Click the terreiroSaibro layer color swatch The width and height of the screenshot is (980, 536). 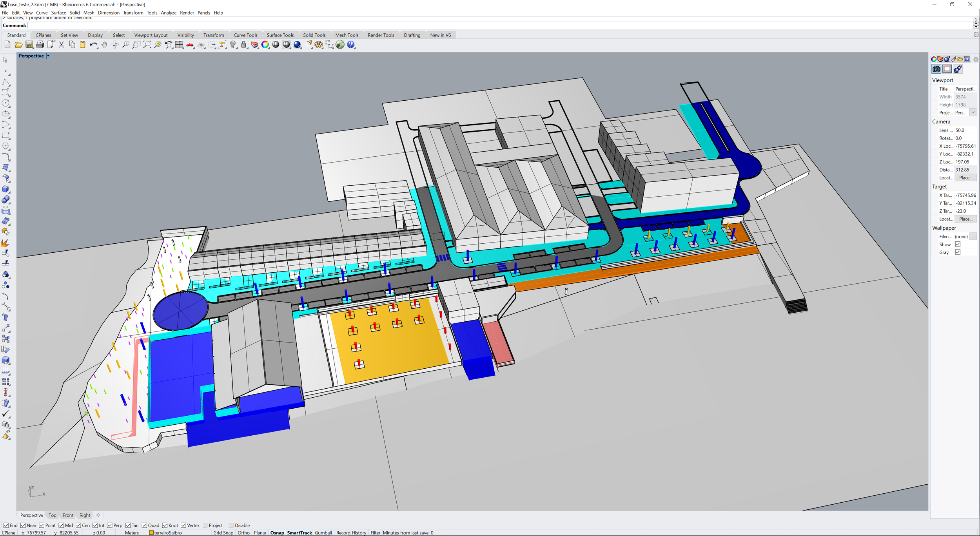click(x=151, y=533)
